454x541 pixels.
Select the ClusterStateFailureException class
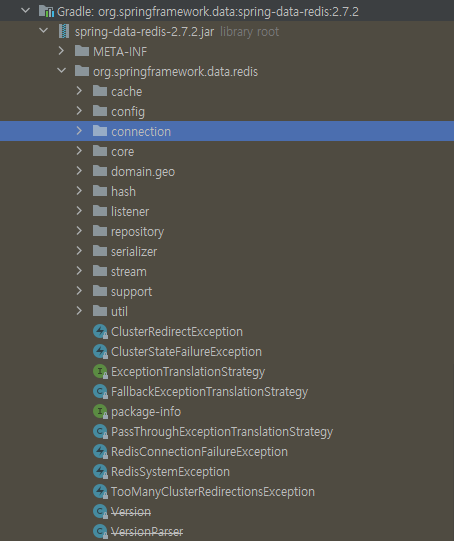(x=186, y=352)
